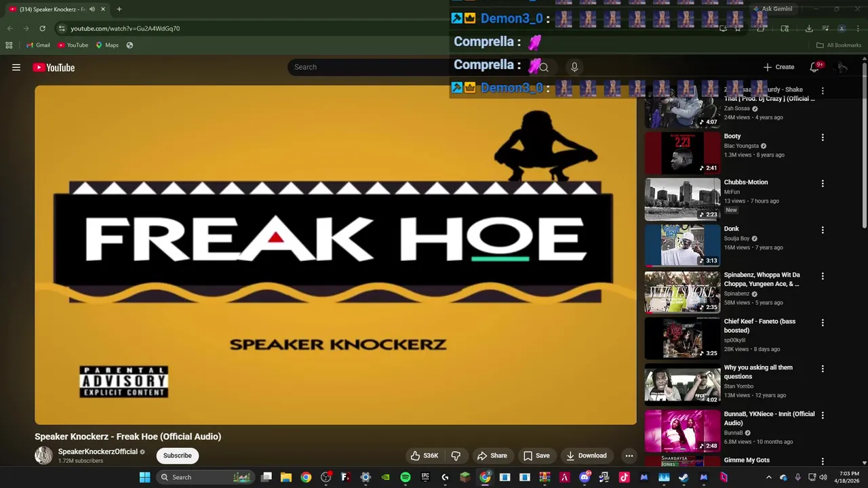Open options menu for BunnaB Innit video

(x=823, y=415)
